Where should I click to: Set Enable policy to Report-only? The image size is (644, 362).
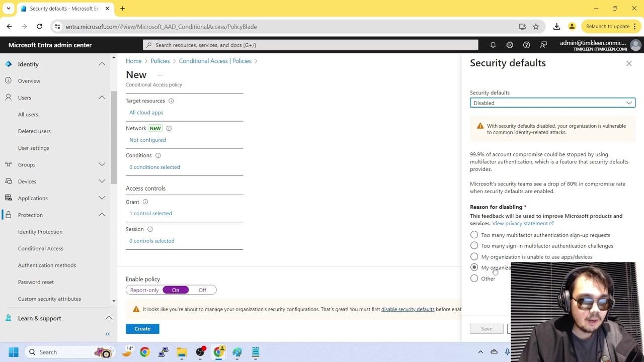point(144,290)
